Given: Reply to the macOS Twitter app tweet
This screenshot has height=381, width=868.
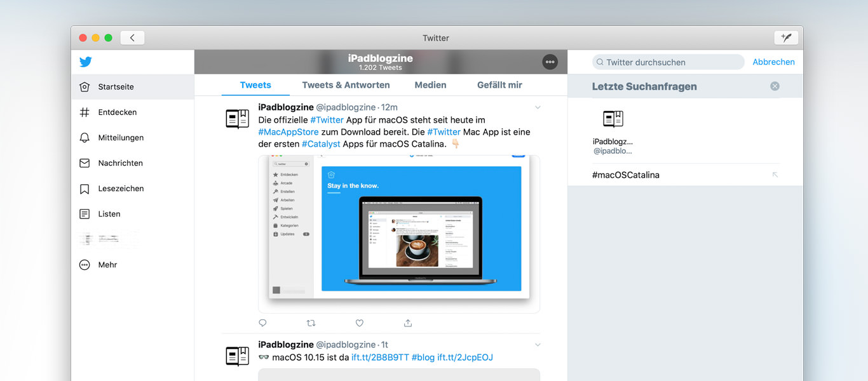Looking at the screenshot, I should coord(262,323).
